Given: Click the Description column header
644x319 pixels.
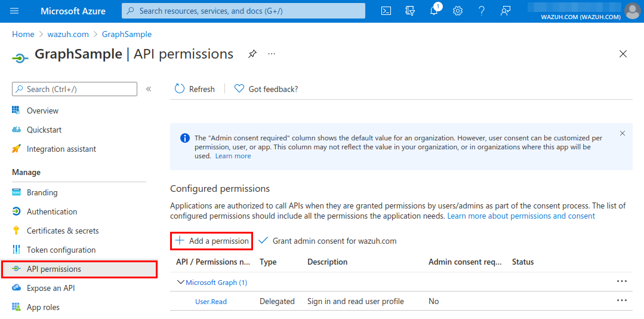Looking at the screenshot, I should [327, 262].
